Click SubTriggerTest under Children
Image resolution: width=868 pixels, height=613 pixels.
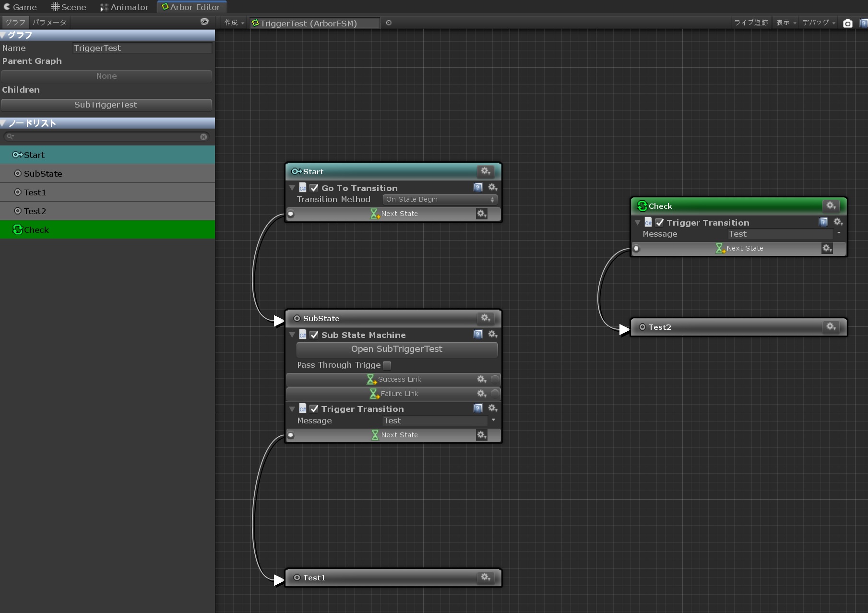(x=106, y=105)
